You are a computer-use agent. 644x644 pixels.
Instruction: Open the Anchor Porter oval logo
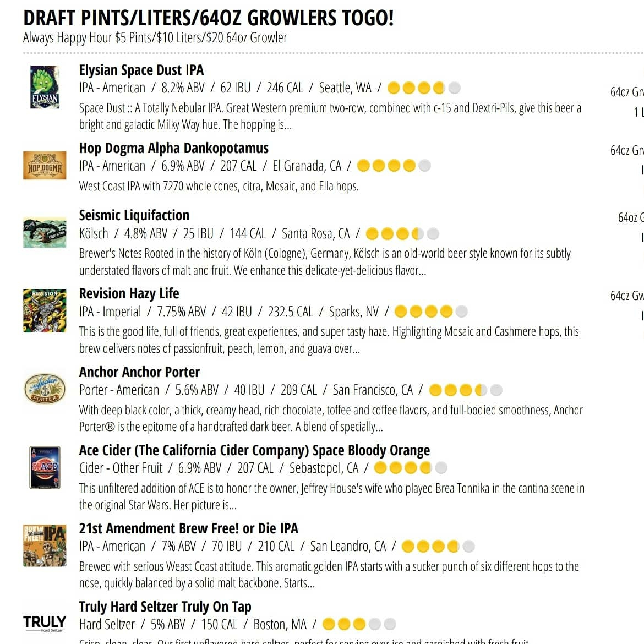tap(45, 389)
